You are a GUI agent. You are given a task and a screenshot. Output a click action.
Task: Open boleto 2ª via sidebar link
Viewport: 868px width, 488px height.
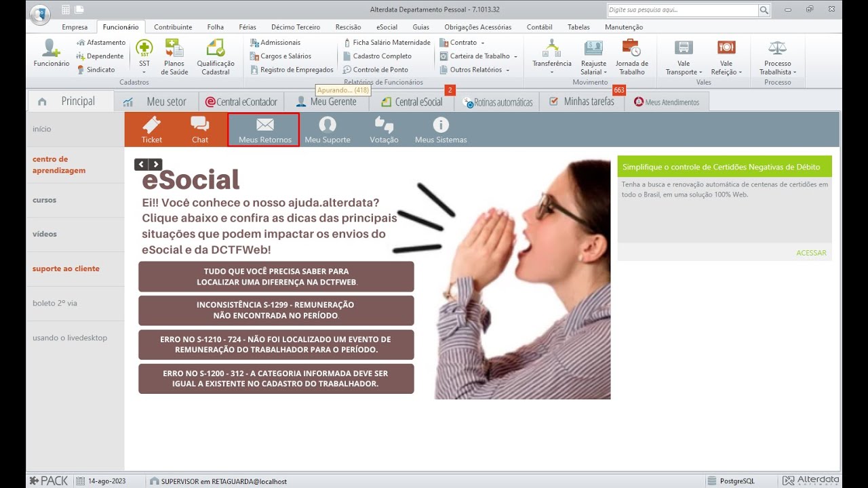pos(55,303)
